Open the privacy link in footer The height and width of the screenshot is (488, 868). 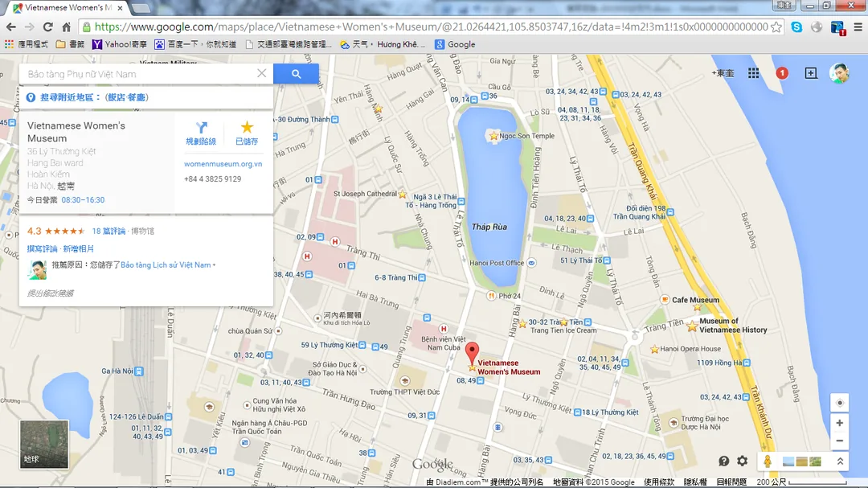pos(695,482)
